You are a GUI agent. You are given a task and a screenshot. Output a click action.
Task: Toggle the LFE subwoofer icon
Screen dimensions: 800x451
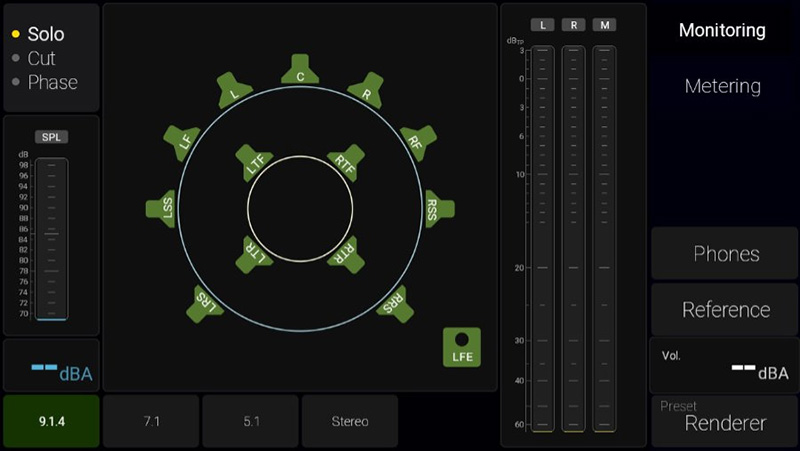pos(461,346)
